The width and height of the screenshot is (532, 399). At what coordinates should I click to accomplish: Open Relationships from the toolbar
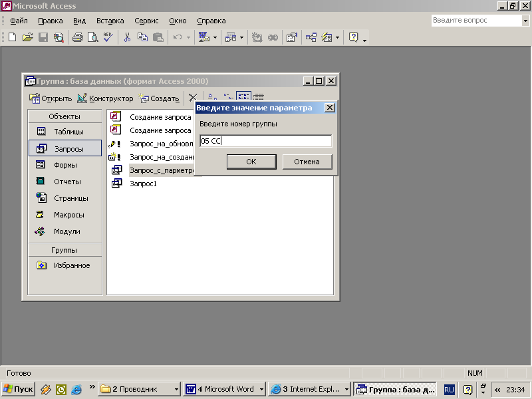click(311, 37)
